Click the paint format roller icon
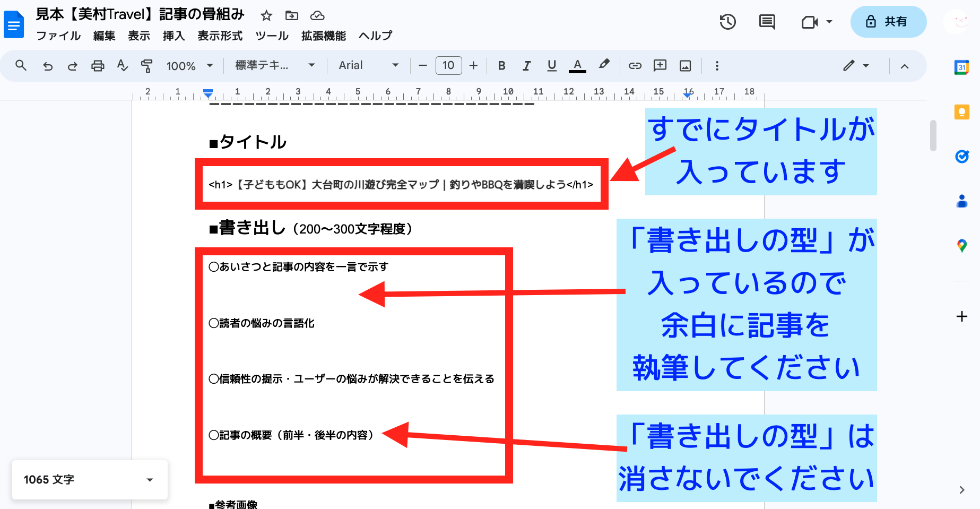Screen dimensions: 980x509 pyautogui.click(x=147, y=66)
